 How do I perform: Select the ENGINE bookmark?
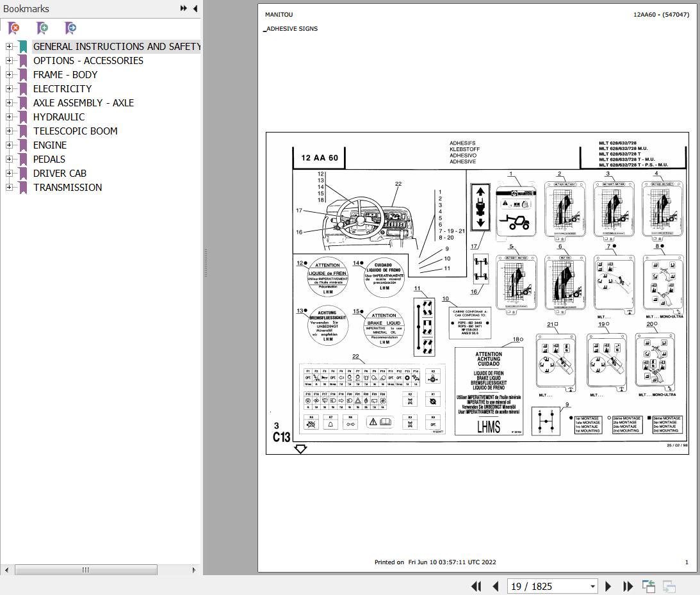click(x=50, y=145)
